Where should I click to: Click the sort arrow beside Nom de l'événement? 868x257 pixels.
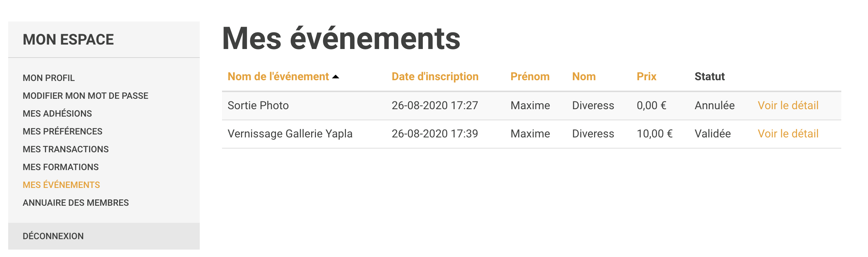click(336, 77)
